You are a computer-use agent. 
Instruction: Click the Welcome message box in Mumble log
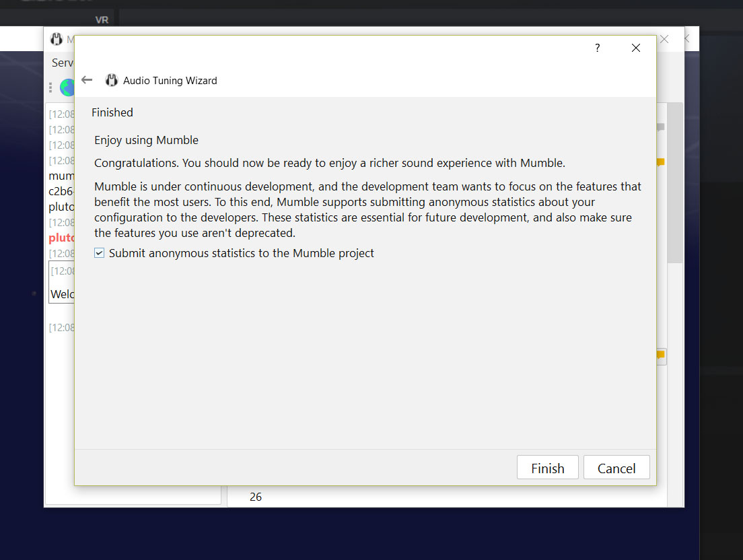point(62,283)
